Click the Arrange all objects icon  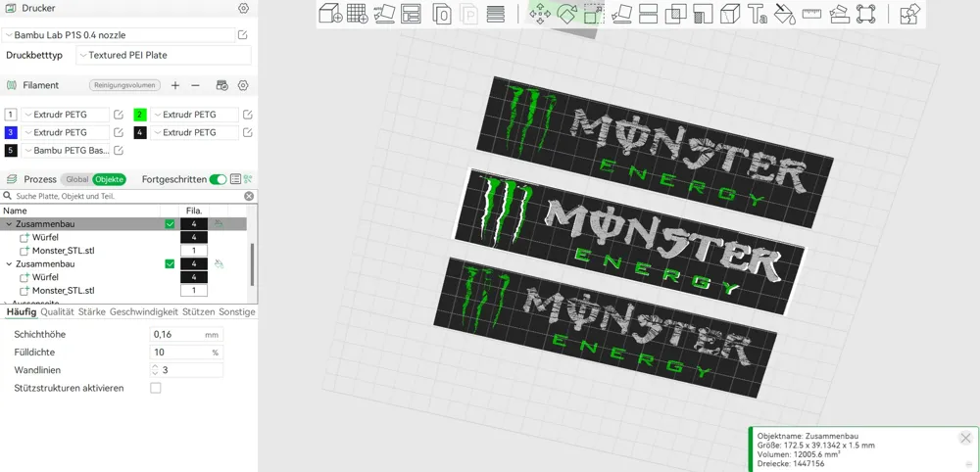pyautogui.click(x=412, y=13)
